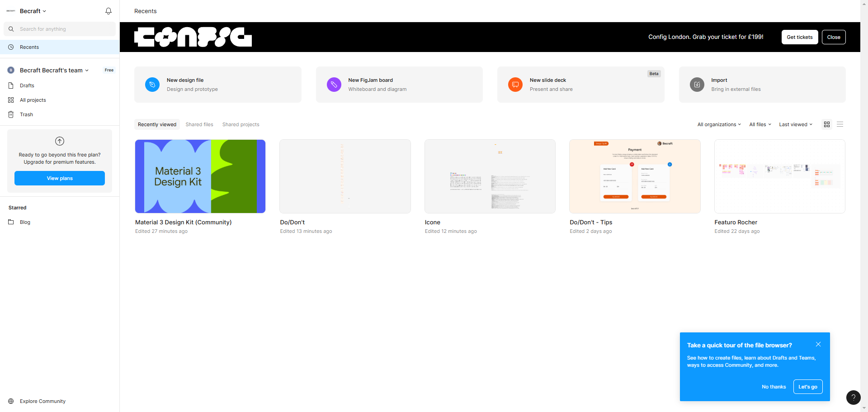Open Drafts in sidebar
The width and height of the screenshot is (868, 412).
(60, 85)
